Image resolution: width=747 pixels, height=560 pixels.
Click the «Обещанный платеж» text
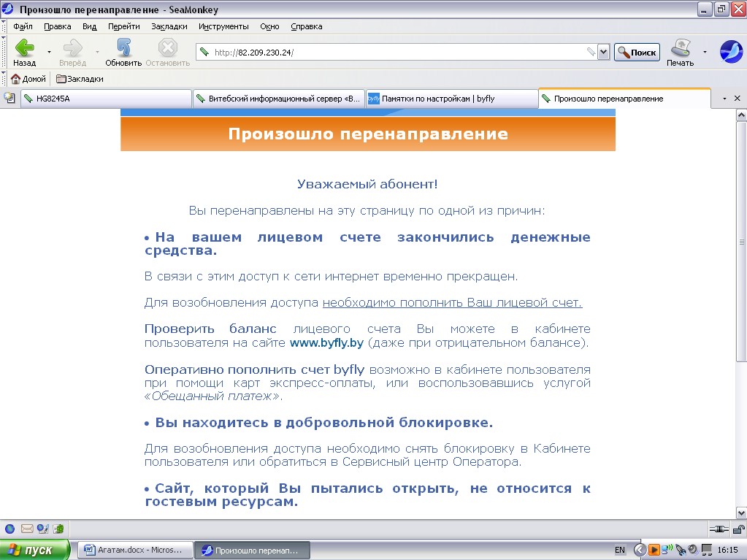click(x=212, y=396)
